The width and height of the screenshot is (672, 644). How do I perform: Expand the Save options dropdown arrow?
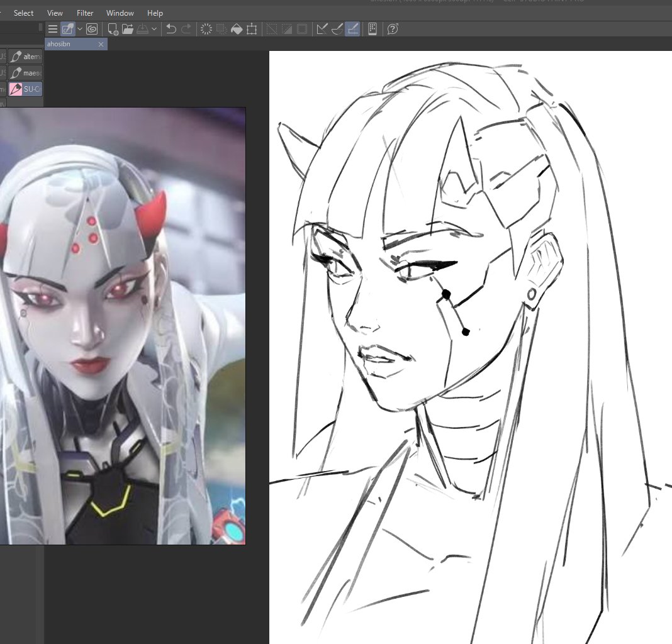click(154, 29)
